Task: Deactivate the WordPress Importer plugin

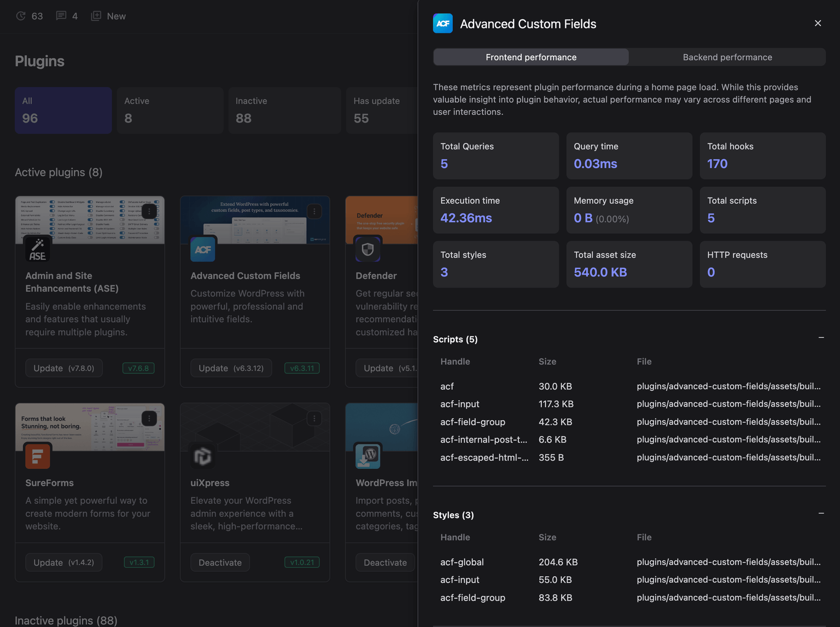Action: coord(386,562)
